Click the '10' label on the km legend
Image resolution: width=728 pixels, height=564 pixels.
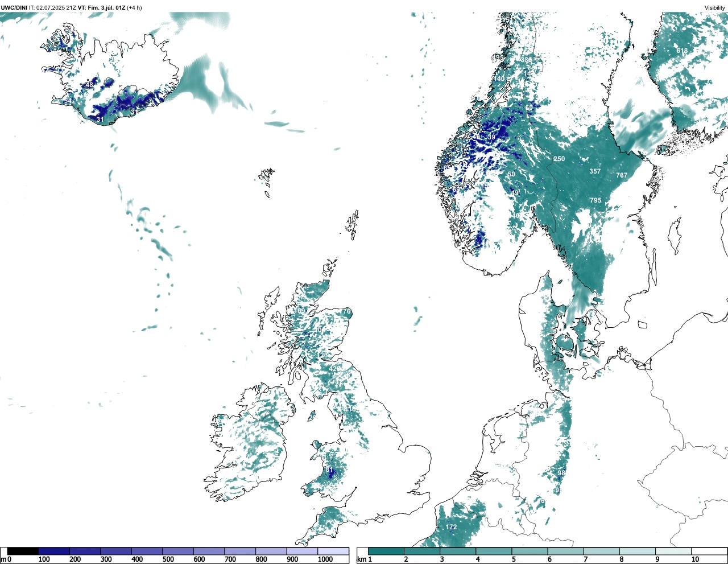(x=695, y=559)
